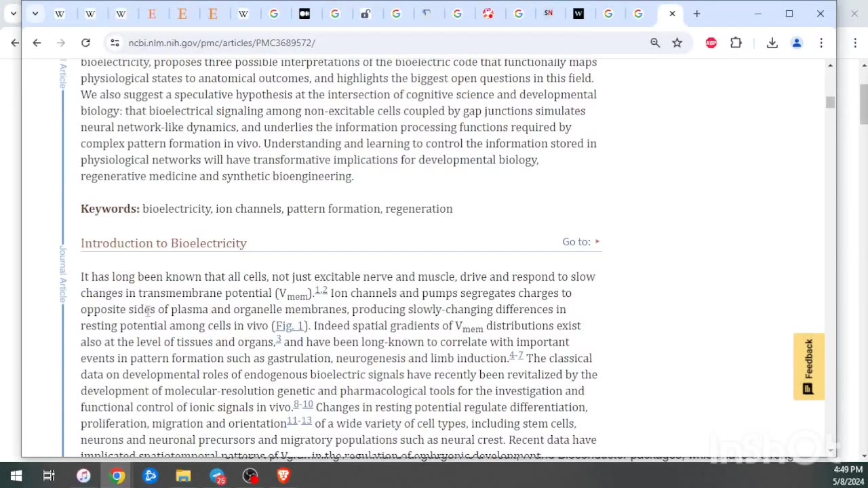This screenshot has height=488, width=868.
Task: Open the tab search chevron dropdown
Action: click(x=35, y=14)
